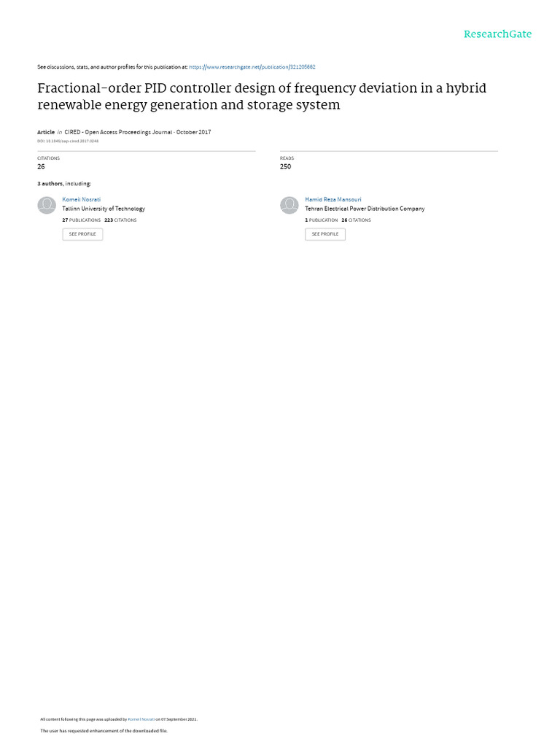Open the researchgate.net publication URL
Viewport: 560px width, 747px height.
pyautogui.click(x=252, y=67)
